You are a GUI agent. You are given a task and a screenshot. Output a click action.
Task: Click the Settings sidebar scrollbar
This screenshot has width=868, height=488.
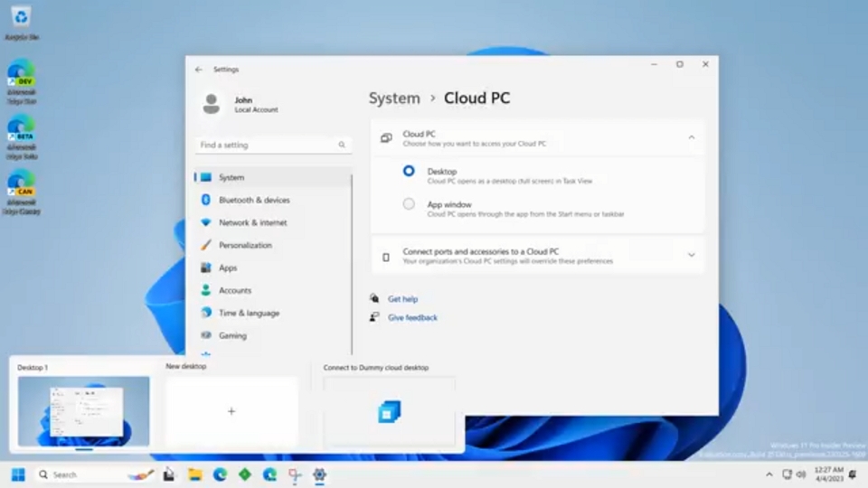click(352, 265)
